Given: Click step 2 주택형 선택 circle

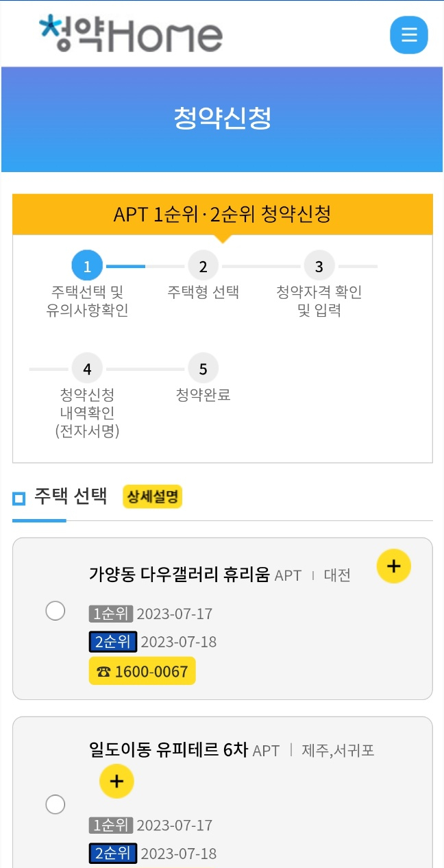Looking at the screenshot, I should (x=203, y=266).
